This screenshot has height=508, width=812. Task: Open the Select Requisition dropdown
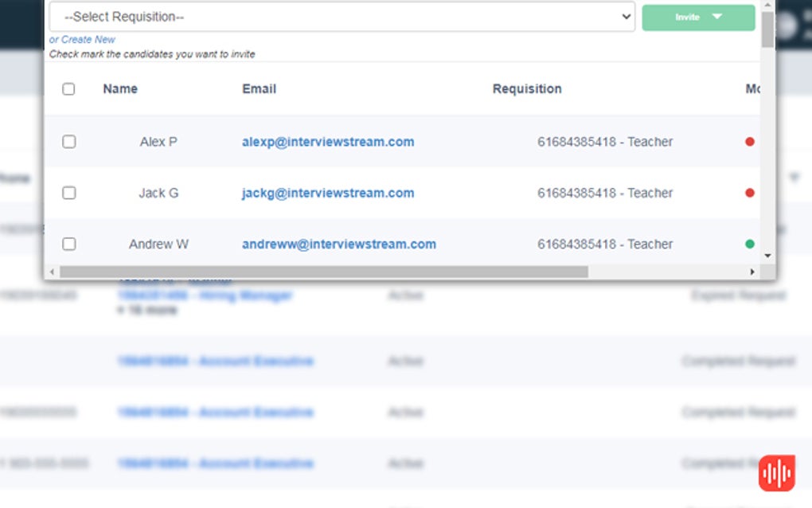click(341, 17)
